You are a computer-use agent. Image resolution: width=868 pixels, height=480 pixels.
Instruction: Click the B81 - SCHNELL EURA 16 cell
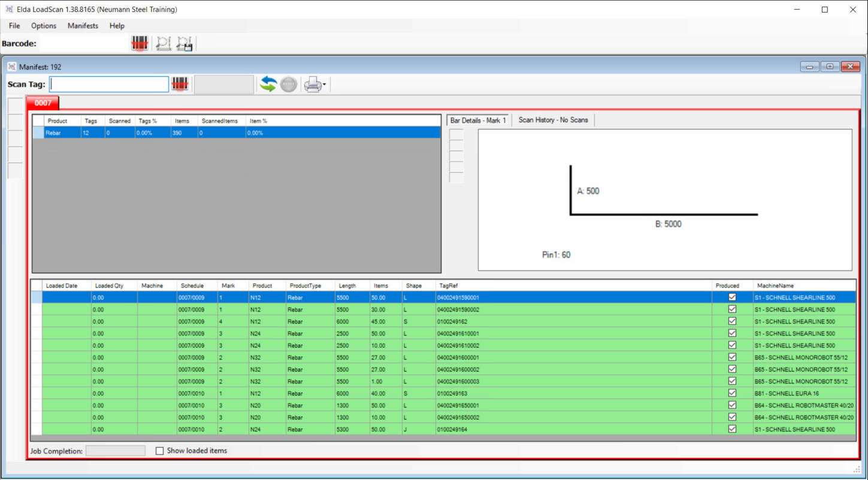pyautogui.click(x=805, y=394)
